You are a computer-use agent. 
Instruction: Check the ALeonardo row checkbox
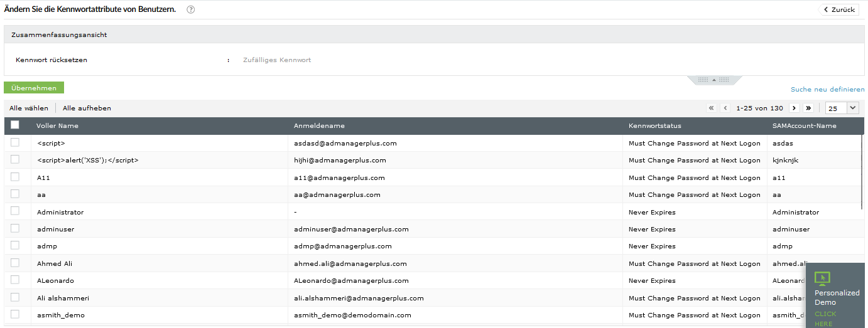(15, 280)
